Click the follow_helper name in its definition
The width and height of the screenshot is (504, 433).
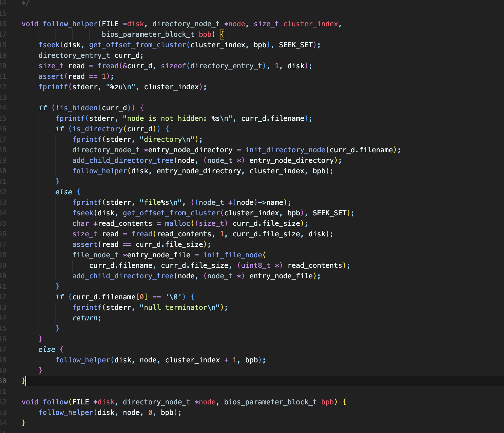pos(70,24)
